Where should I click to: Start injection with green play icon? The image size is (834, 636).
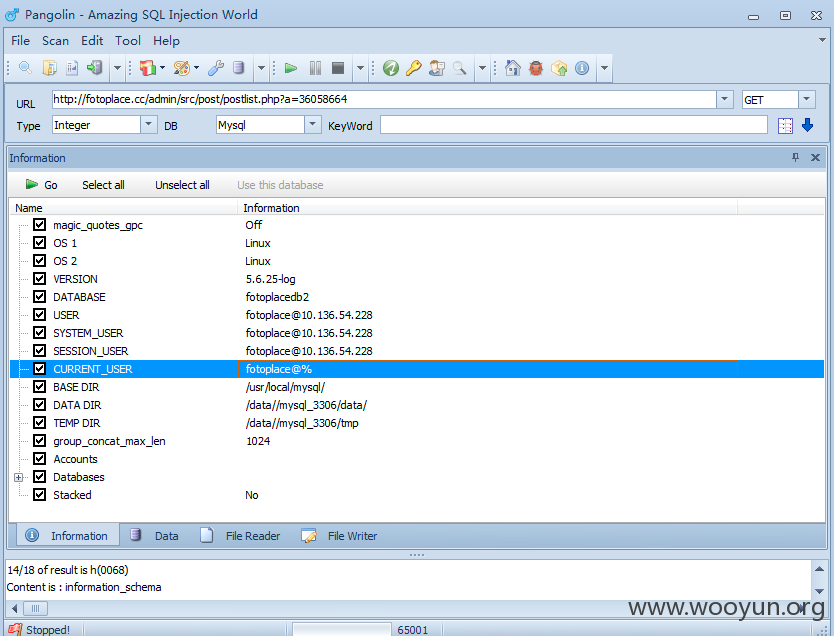point(291,68)
